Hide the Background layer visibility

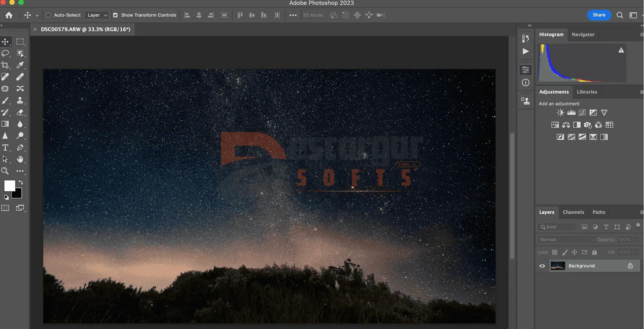(542, 266)
